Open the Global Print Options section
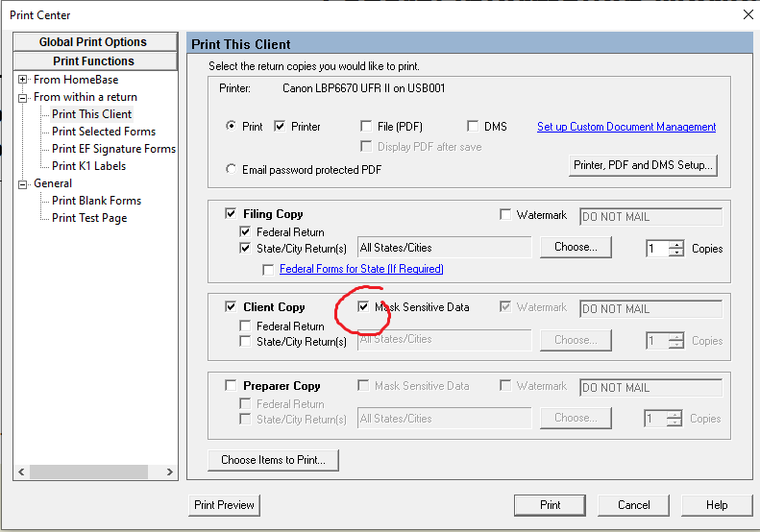This screenshot has width=760, height=532. (x=93, y=42)
